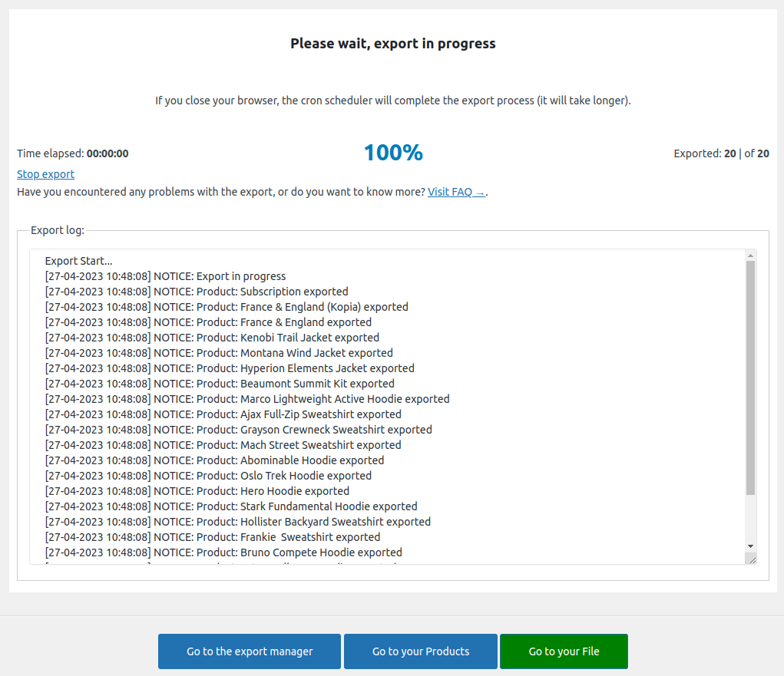This screenshot has width=784, height=676.
Task: Select the Subscription exported log line
Action: pyautogui.click(x=197, y=292)
